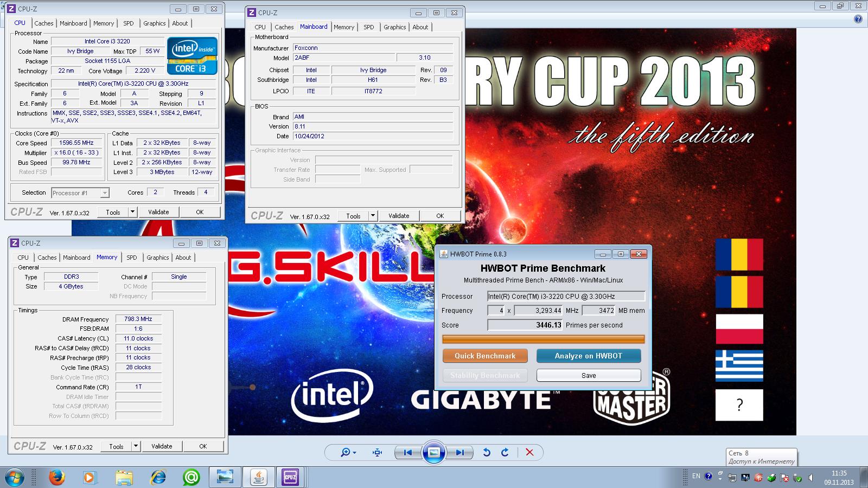Go to previous picture in Photo Viewer

click(x=408, y=452)
